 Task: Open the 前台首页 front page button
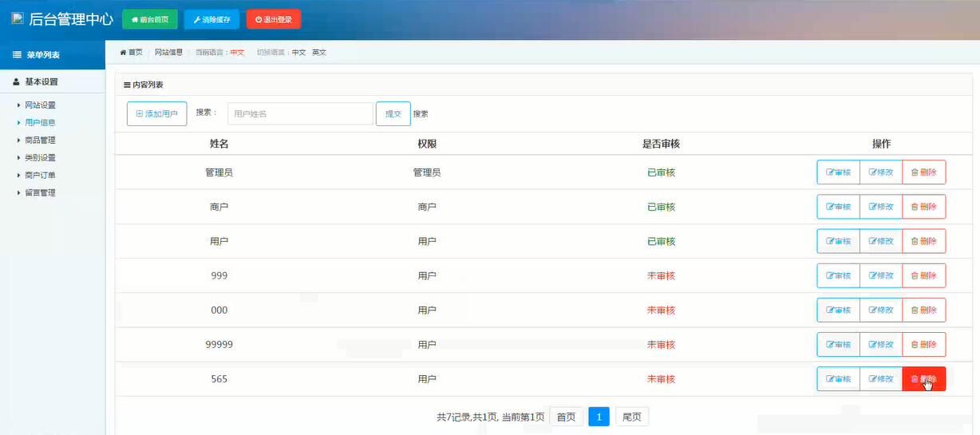[149, 19]
